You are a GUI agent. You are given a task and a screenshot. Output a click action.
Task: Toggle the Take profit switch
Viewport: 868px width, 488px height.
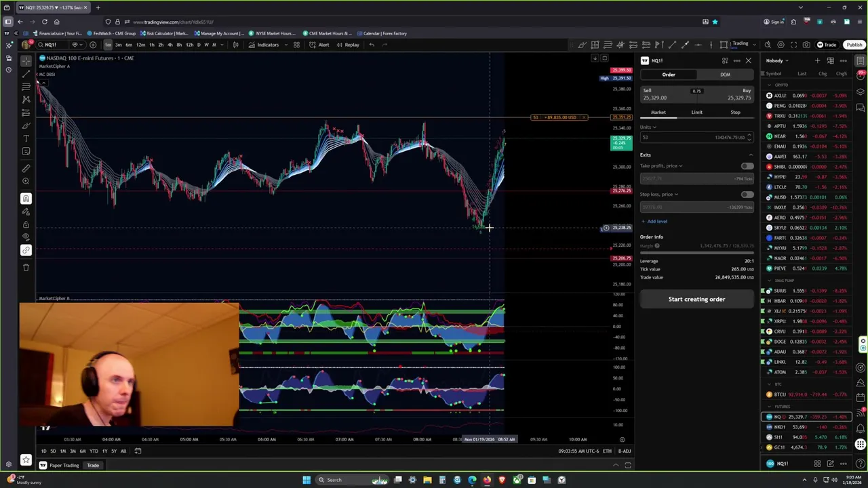coord(747,166)
